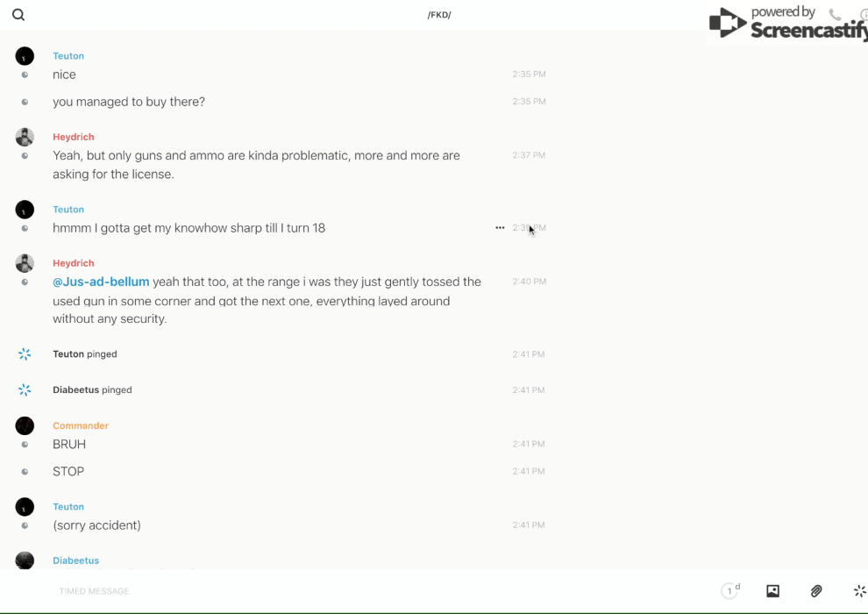
Task: Click the "(sorry accident)" message text
Action: (x=96, y=525)
